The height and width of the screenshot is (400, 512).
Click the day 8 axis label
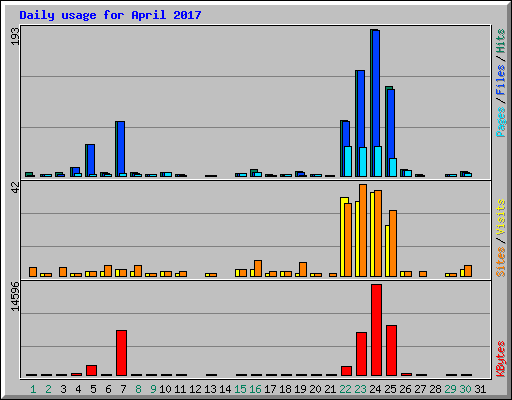138,389
